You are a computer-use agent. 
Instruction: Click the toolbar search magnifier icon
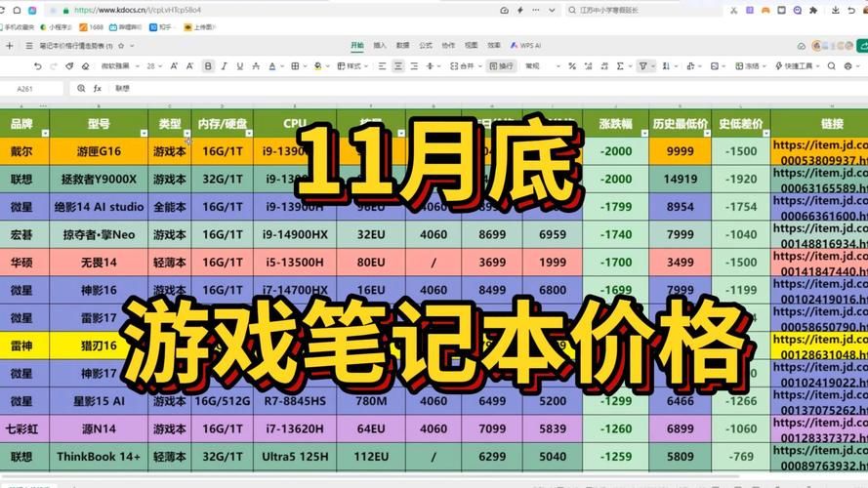tap(832, 65)
